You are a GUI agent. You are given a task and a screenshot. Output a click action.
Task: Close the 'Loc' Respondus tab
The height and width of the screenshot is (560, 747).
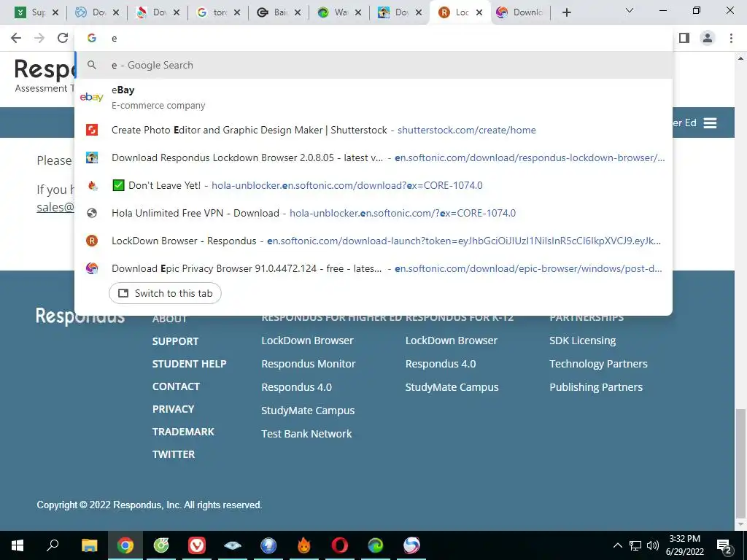(x=479, y=13)
